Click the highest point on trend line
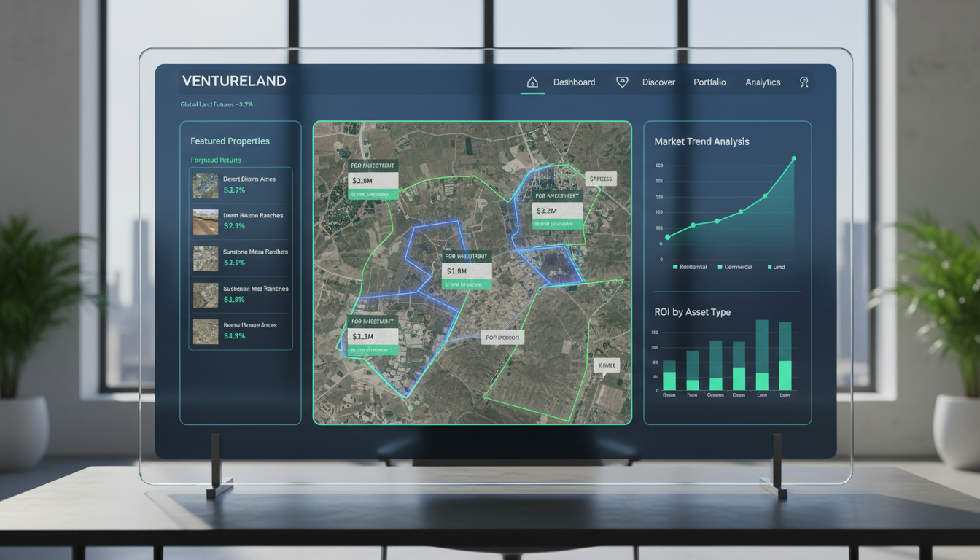Screen dimensions: 980x560 coord(793,158)
